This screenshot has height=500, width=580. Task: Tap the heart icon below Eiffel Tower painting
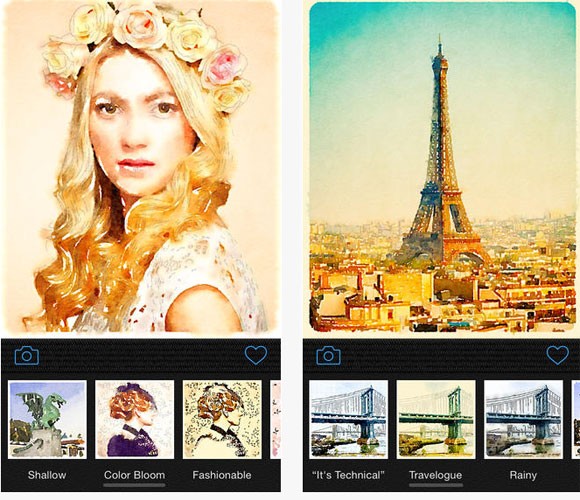pyautogui.click(x=557, y=355)
